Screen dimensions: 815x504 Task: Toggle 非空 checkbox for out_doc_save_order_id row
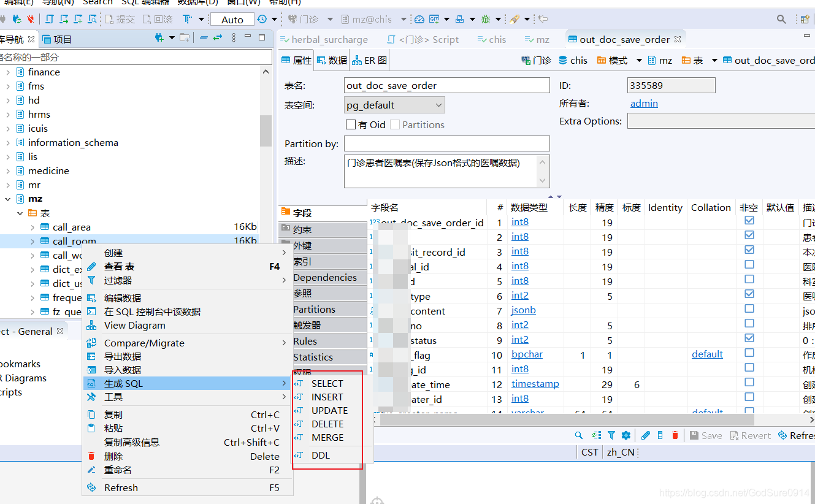[x=749, y=221]
